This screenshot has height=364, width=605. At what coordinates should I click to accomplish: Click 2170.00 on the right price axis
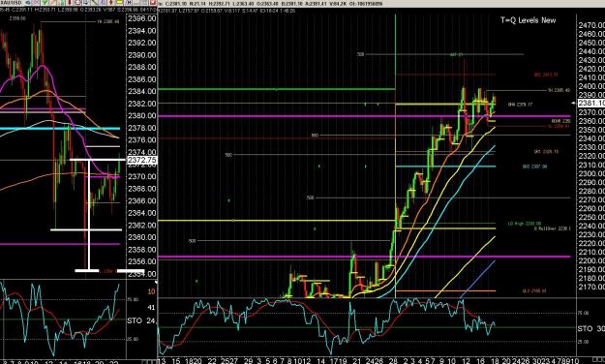591,287
